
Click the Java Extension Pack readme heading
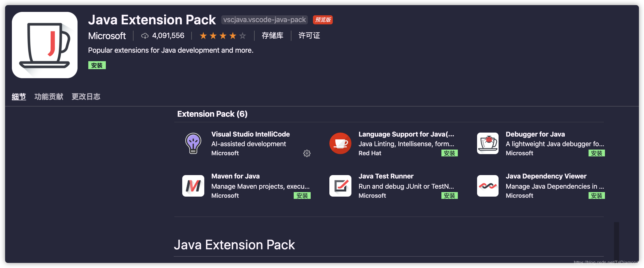234,245
